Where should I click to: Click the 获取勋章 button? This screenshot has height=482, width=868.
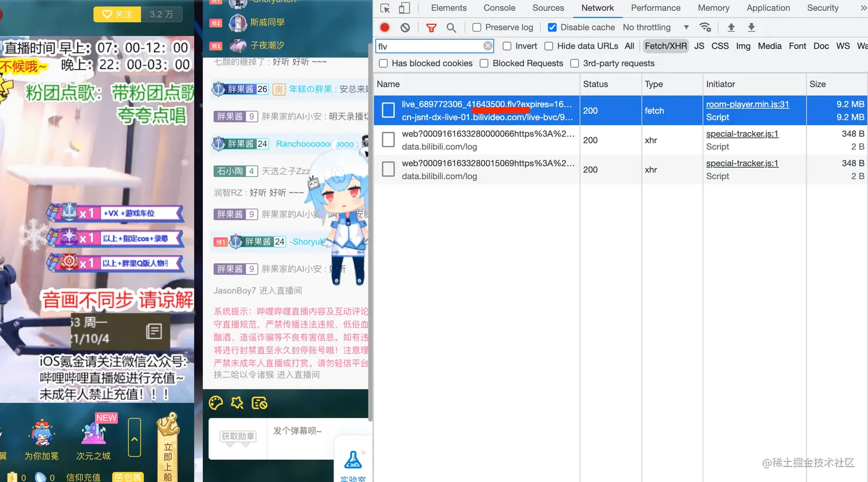[x=238, y=437]
